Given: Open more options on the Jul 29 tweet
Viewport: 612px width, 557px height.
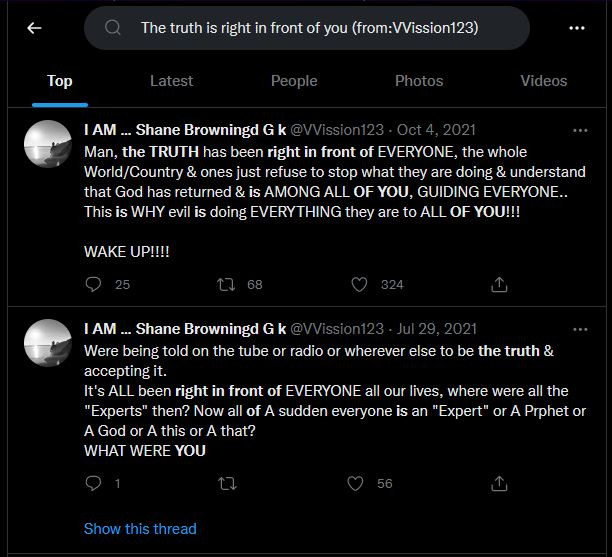Looking at the screenshot, I should (x=580, y=329).
